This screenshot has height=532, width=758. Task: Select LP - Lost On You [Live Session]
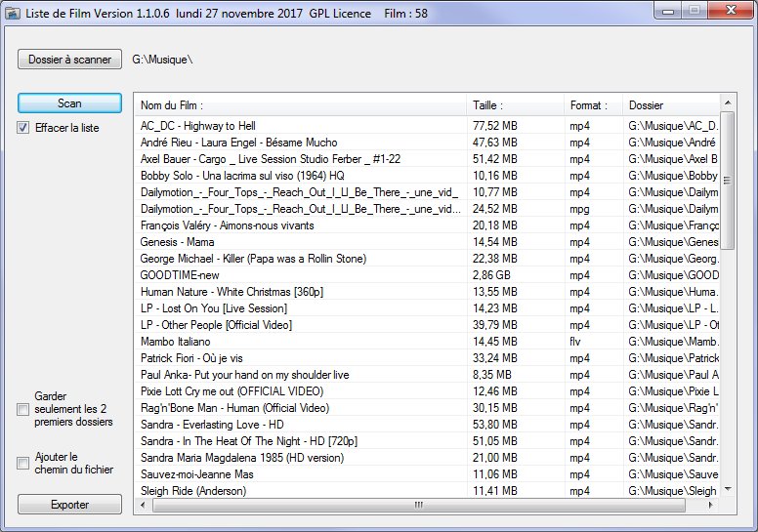coord(427,308)
